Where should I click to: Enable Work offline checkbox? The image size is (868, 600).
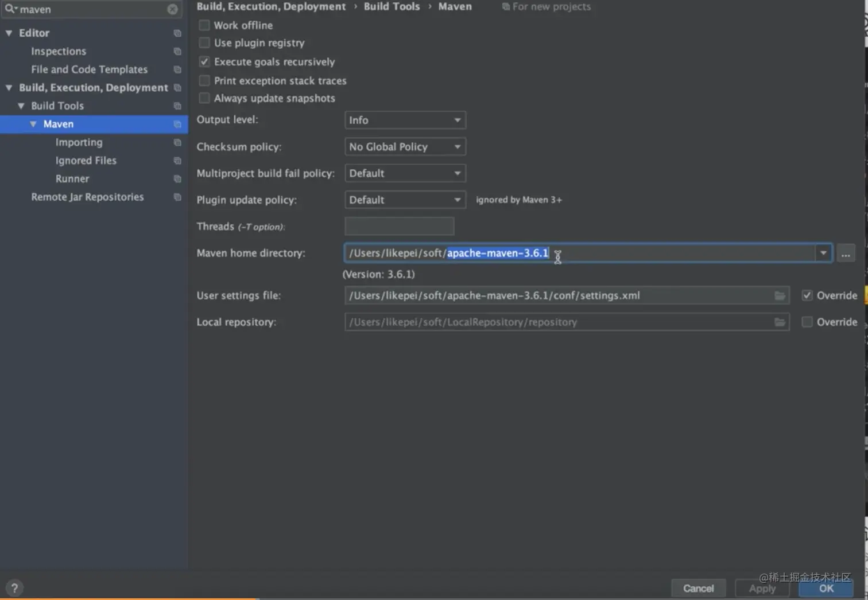click(204, 25)
